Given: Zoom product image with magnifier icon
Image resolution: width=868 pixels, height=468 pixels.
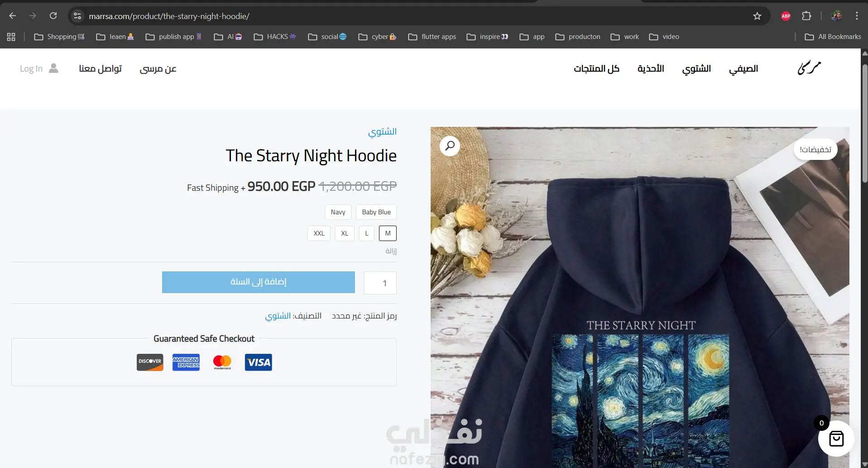Looking at the screenshot, I should click(x=450, y=146).
